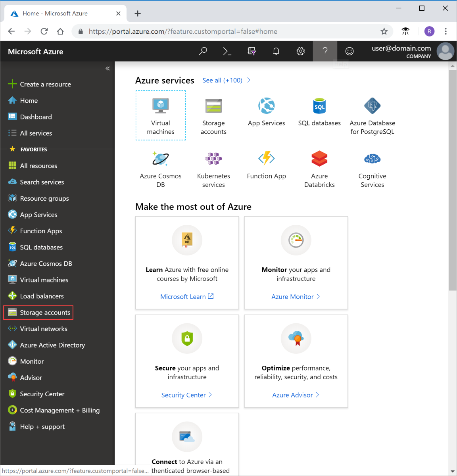Expand the full services list with See all
The width and height of the screenshot is (457, 476).
pos(222,80)
